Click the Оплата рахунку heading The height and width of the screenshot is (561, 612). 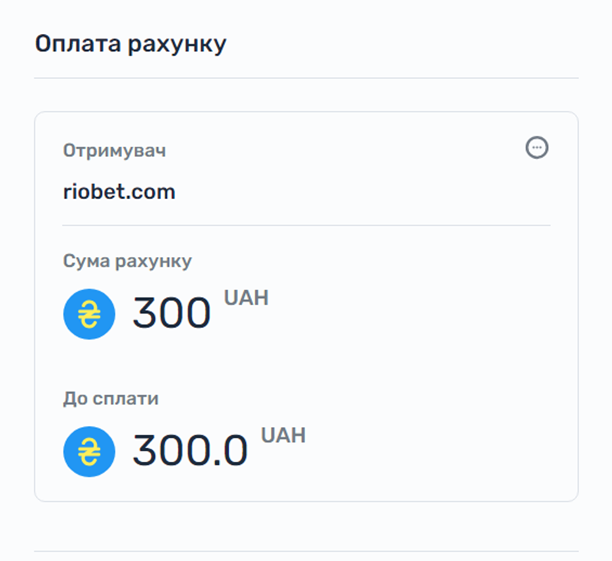pyautogui.click(x=131, y=44)
